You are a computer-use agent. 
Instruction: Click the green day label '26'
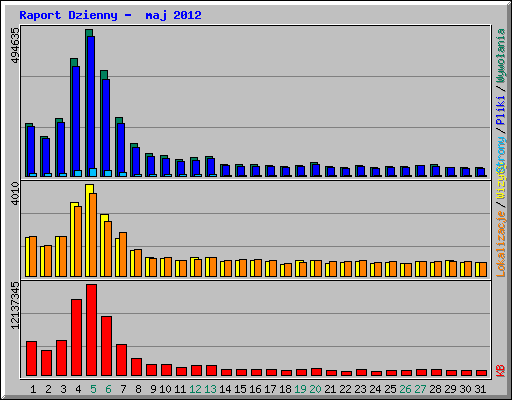[x=405, y=389]
